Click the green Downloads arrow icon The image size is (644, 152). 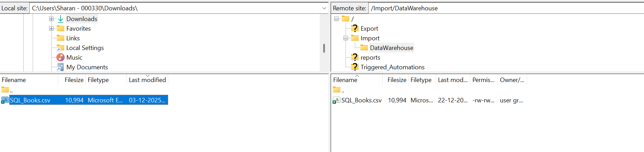61,19
